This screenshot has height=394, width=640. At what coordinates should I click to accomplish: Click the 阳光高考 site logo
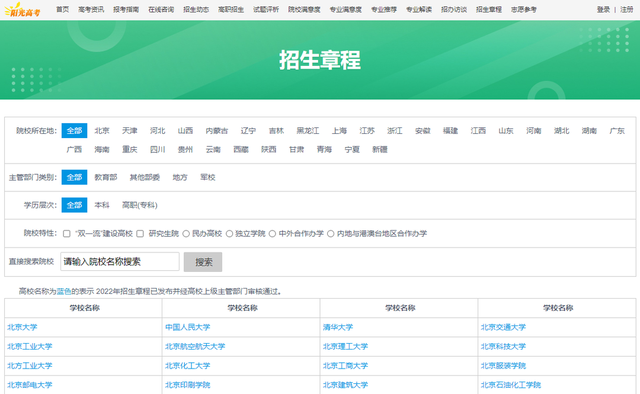(22, 10)
